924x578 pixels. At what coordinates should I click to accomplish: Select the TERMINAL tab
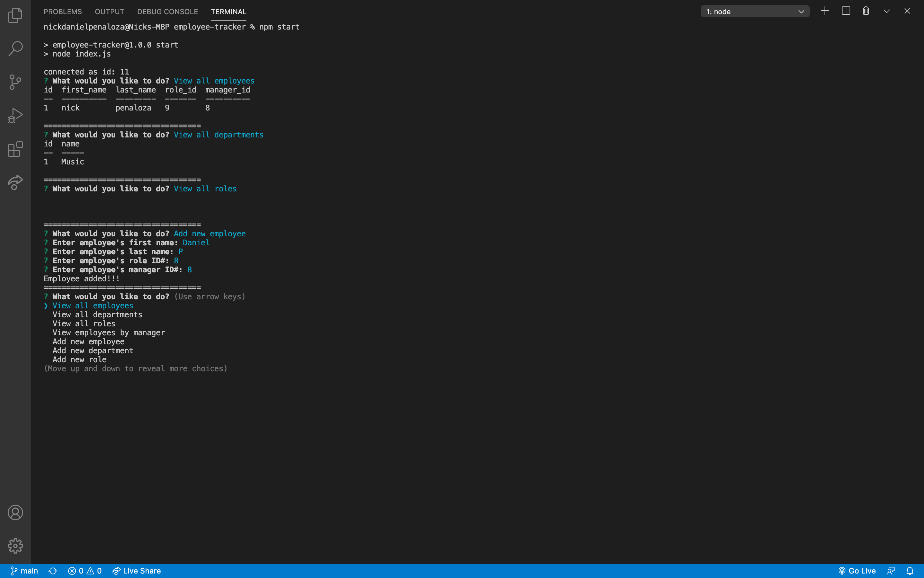229,12
